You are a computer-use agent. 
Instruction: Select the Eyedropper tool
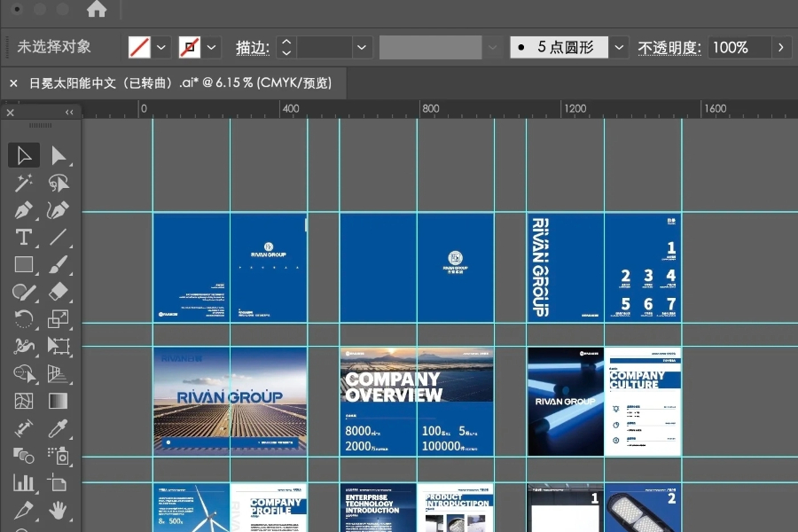click(x=58, y=428)
